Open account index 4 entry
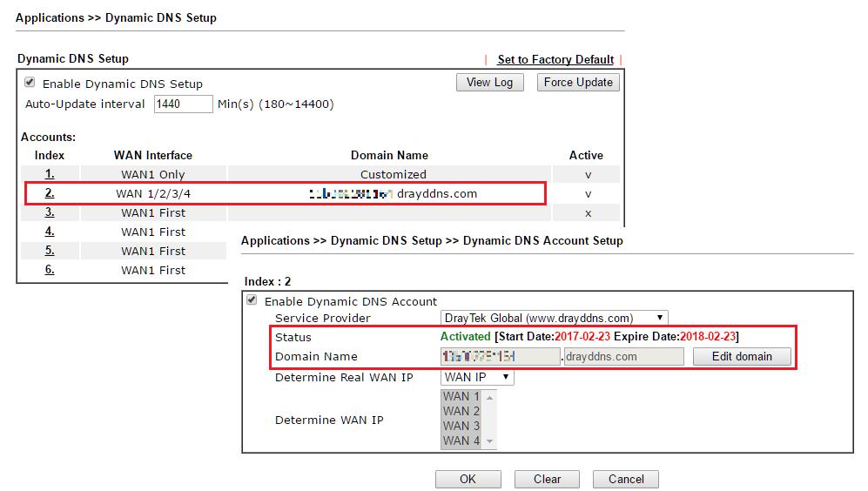The width and height of the screenshot is (868, 491). point(50,232)
